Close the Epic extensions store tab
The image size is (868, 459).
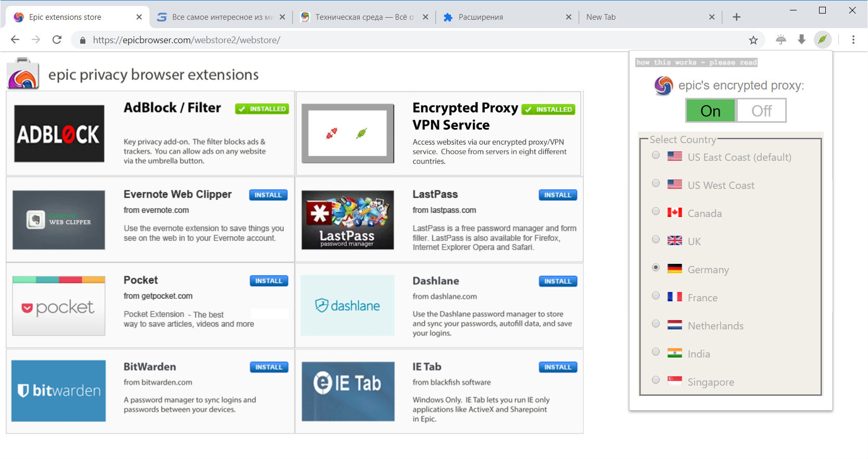(x=139, y=17)
